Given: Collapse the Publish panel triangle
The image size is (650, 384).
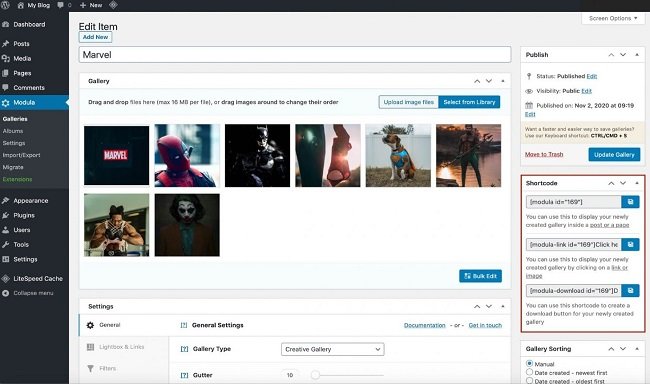Looking at the screenshot, I should (x=637, y=55).
